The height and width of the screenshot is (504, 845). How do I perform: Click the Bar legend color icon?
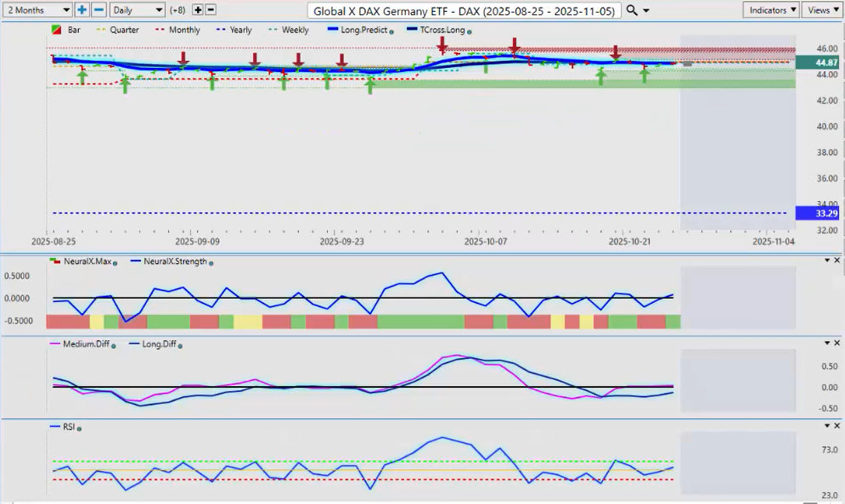56,30
